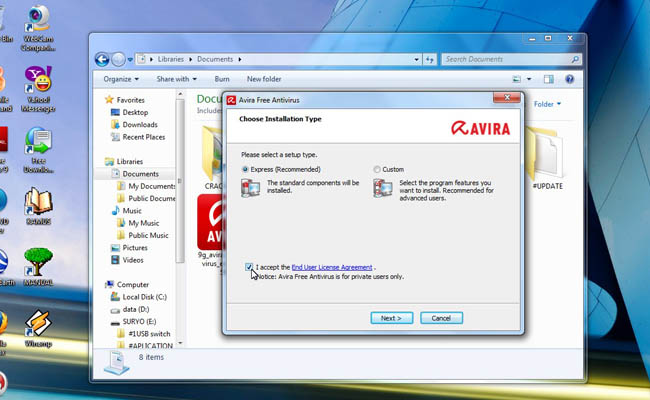Cancel the Avira installation
Screen dimensions: 650x400
coord(441,318)
